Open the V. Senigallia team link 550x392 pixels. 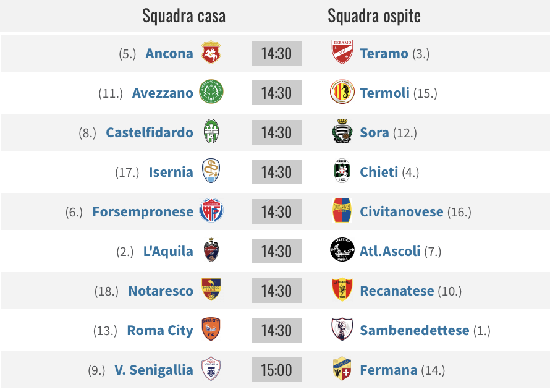pos(154,370)
